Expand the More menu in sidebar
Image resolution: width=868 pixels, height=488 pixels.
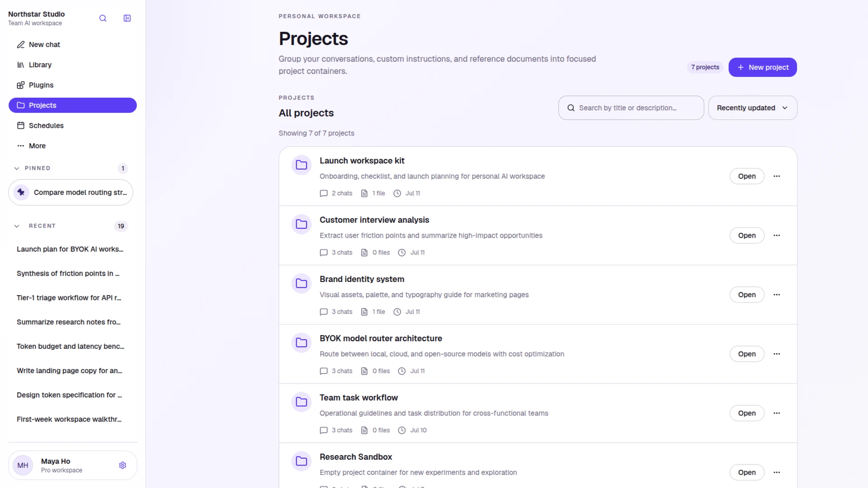pos(72,146)
